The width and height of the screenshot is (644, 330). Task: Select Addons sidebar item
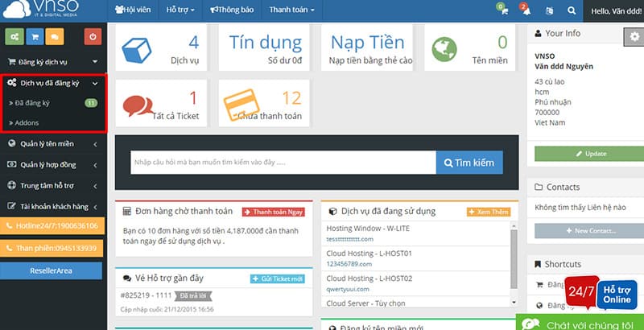(53, 122)
